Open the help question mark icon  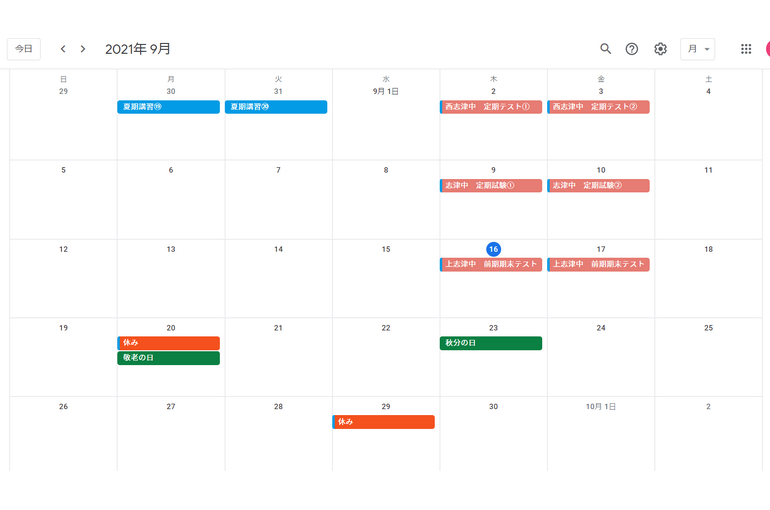pos(632,49)
